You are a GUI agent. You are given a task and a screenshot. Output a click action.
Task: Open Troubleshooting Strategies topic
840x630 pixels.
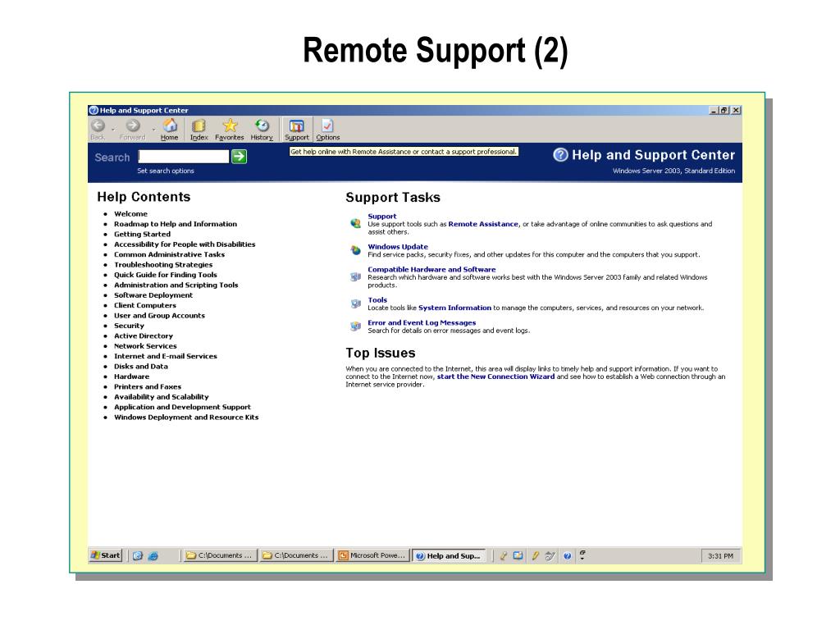pyautogui.click(x=163, y=265)
